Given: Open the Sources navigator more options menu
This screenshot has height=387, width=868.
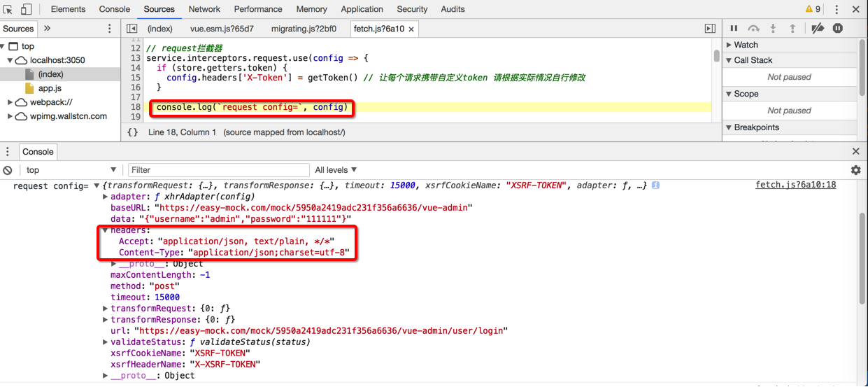Looking at the screenshot, I should click(109, 29).
